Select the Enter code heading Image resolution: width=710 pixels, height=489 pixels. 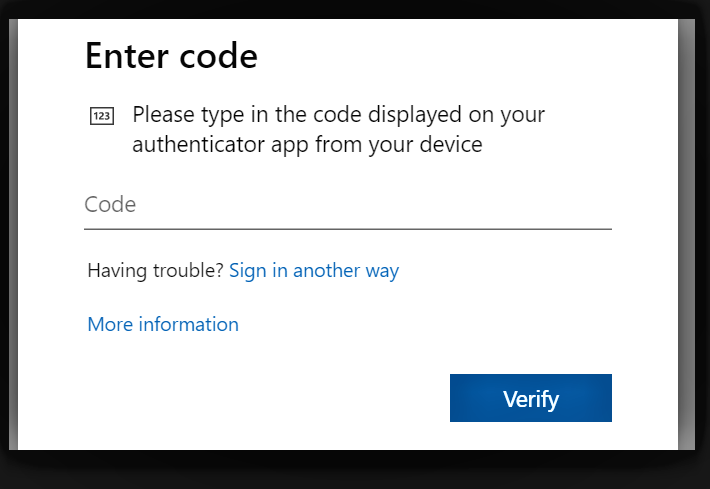tap(172, 56)
